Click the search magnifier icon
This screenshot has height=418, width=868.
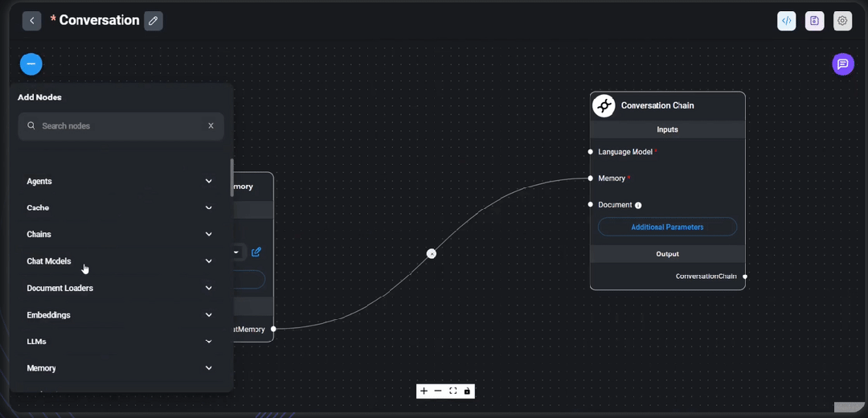point(31,125)
